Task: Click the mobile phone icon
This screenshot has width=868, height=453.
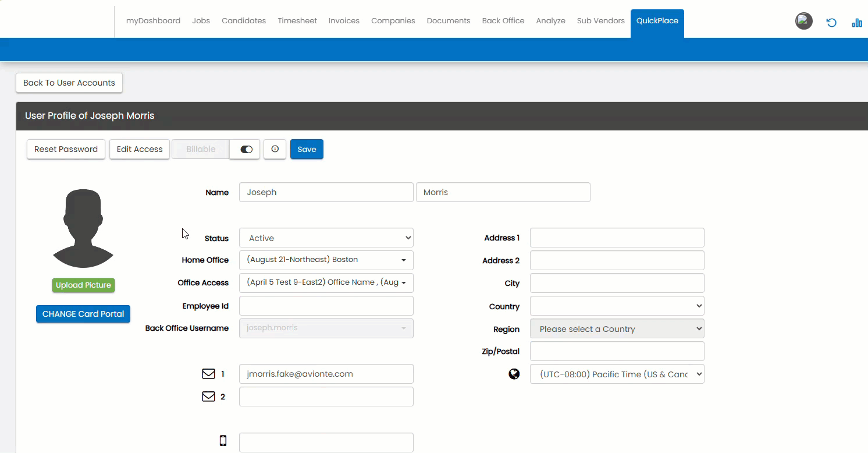Action: 223,441
